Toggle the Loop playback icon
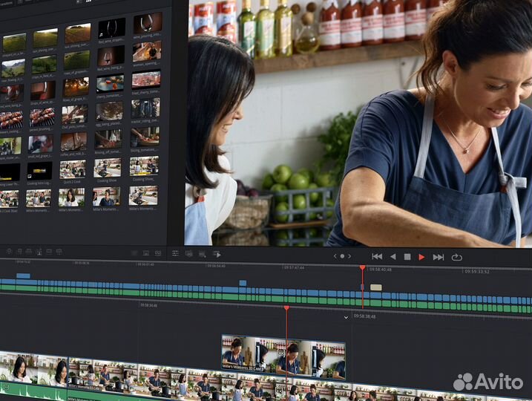This screenshot has height=401, width=532. pos(456,257)
